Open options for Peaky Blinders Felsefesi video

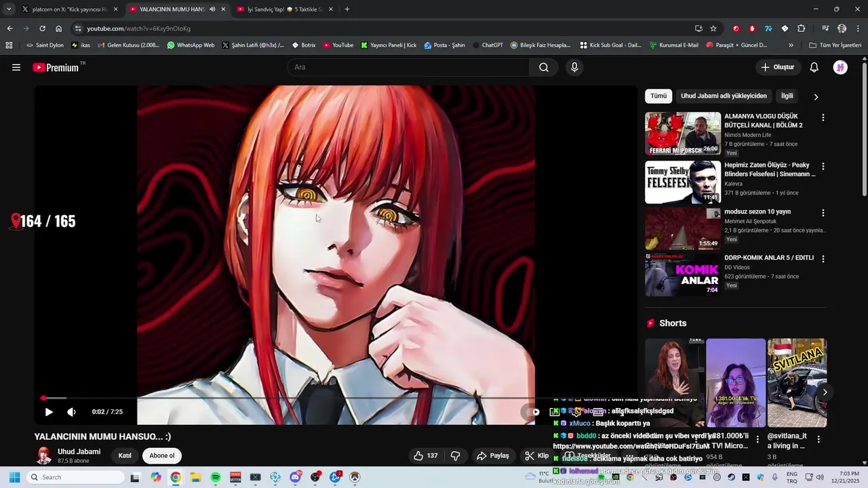(x=823, y=166)
